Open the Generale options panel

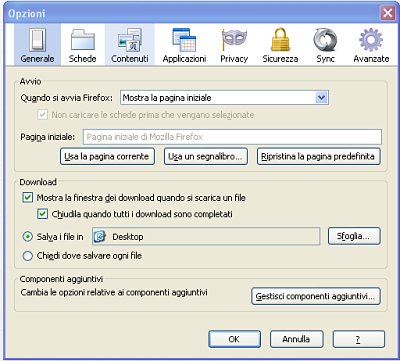pyautogui.click(x=37, y=45)
